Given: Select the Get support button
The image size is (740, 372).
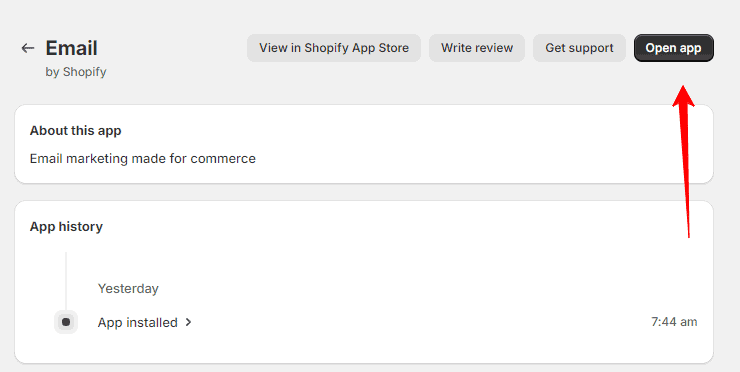Looking at the screenshot, I should click(x=580, y=48).
